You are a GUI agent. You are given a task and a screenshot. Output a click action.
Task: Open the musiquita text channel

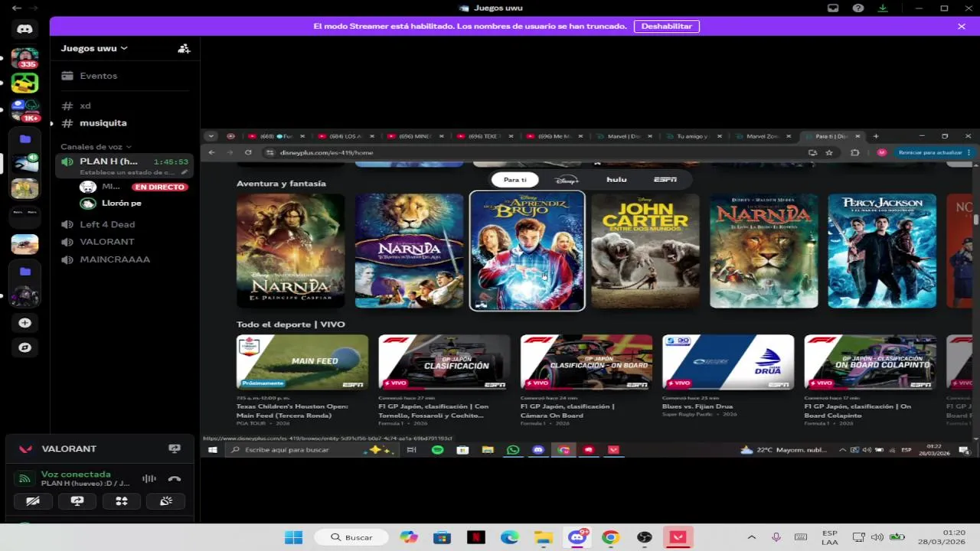(x=125, y=123)
